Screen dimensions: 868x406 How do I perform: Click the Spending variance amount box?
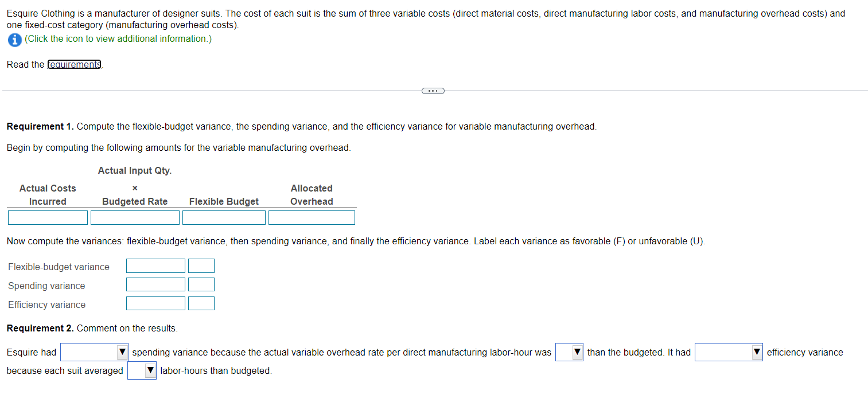(x=155, y=284)
